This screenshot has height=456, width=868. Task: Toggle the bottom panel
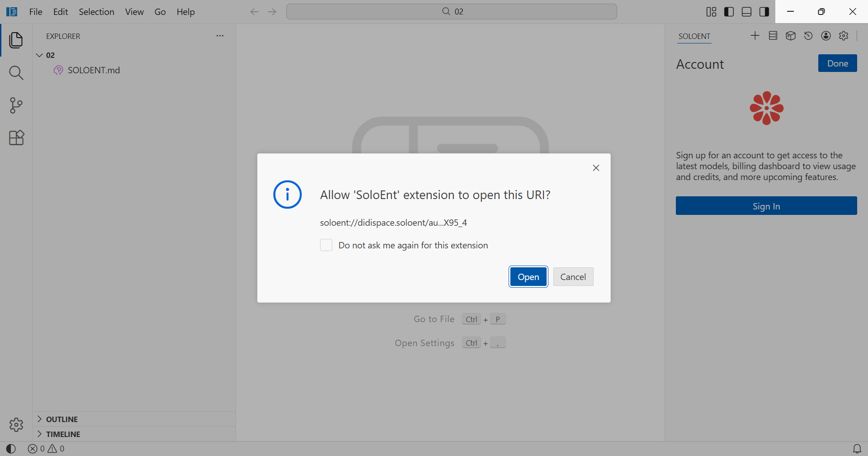point(747,12)
